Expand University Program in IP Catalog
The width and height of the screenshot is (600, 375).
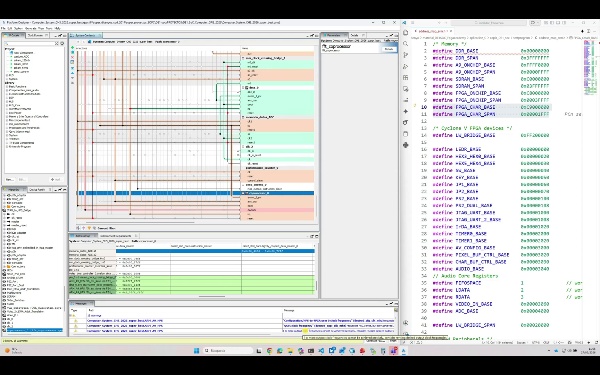pyautogui.click(x=7, y=146)
